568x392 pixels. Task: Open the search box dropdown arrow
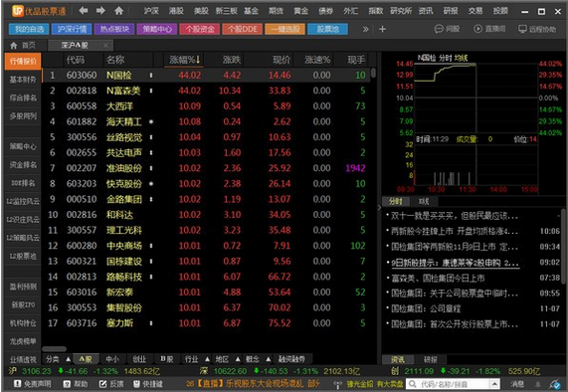[494, 384]
